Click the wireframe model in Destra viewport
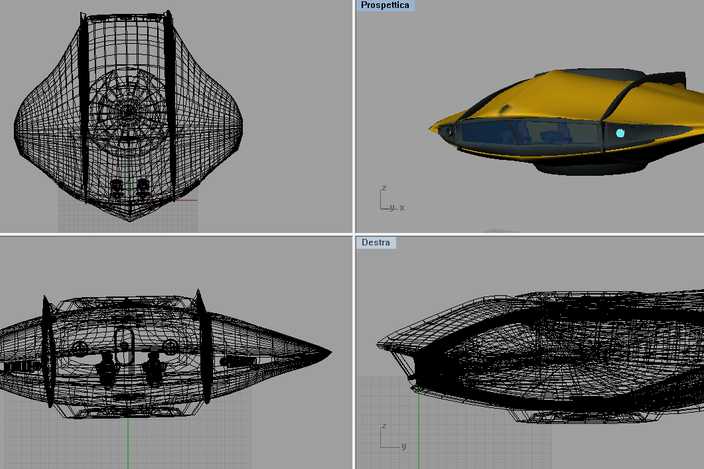 click(540, 357)
